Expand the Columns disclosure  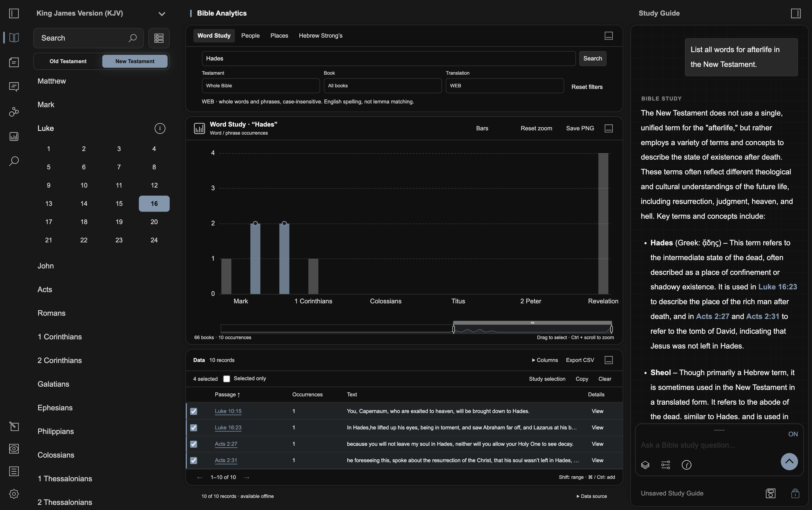click(545, 360)
